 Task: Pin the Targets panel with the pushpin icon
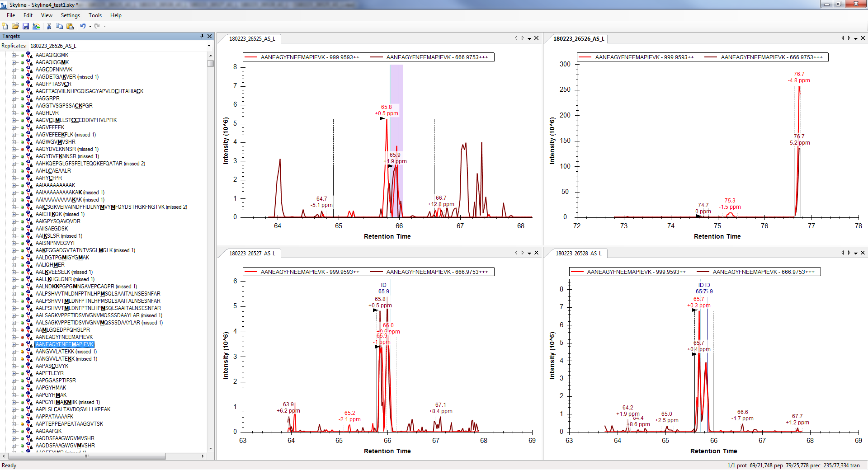point(202,36)
